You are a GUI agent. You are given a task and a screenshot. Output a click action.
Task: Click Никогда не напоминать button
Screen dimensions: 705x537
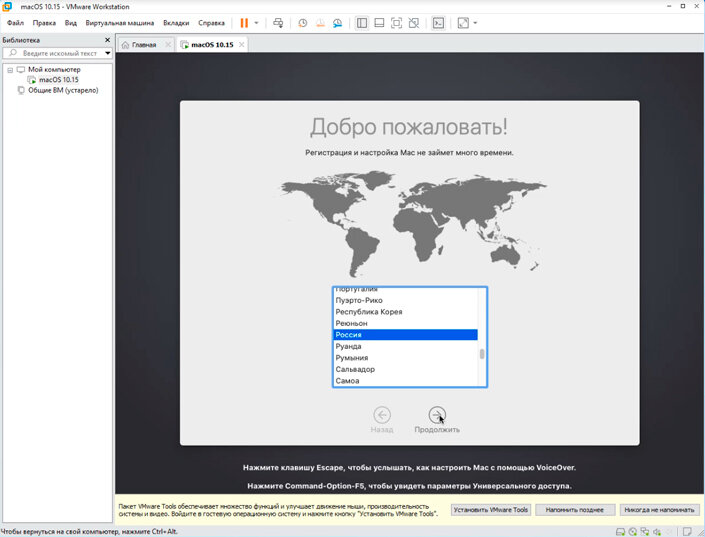click(659, 510)
